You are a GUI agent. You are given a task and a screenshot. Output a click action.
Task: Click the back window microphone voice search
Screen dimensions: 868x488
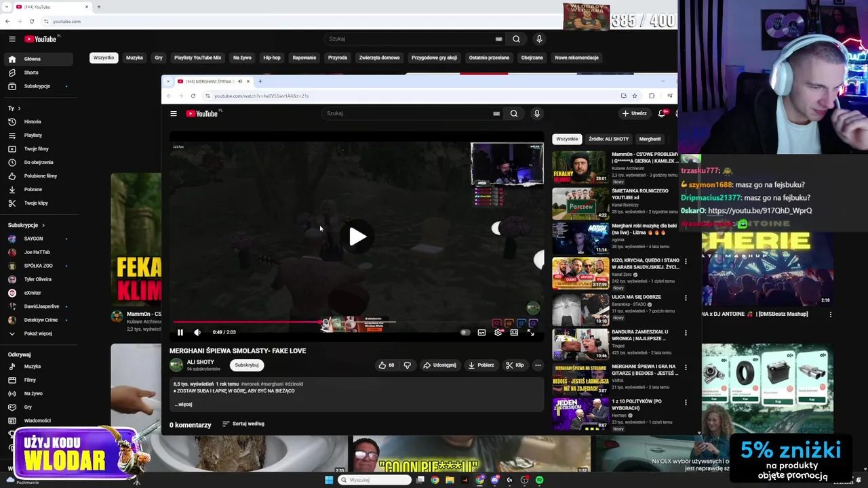click(539, 39)
